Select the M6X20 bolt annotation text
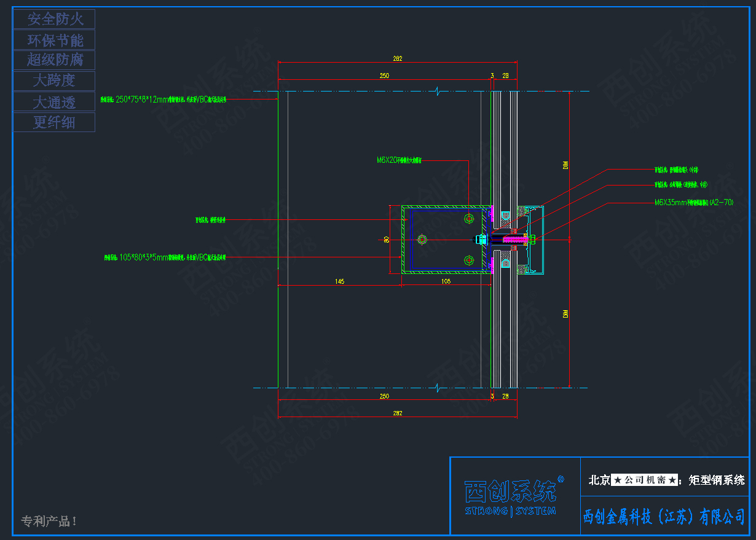This screenshot has width=756, height=540. [x=399, y=160]
